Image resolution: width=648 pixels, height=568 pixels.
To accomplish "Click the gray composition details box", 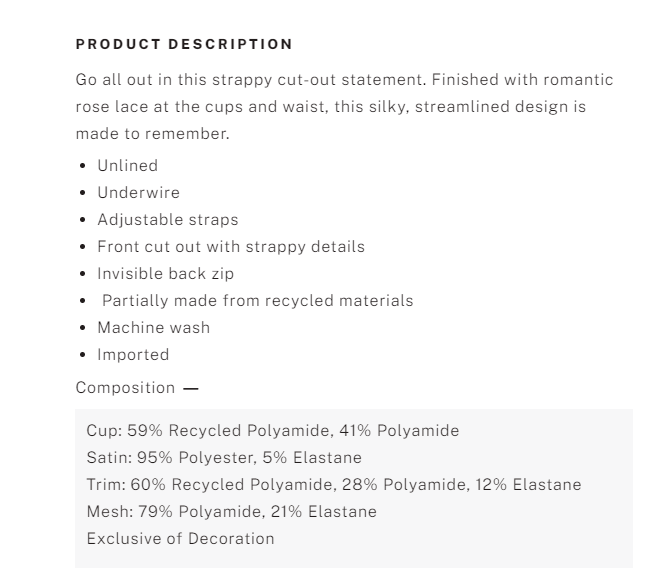I will (354, 488).
